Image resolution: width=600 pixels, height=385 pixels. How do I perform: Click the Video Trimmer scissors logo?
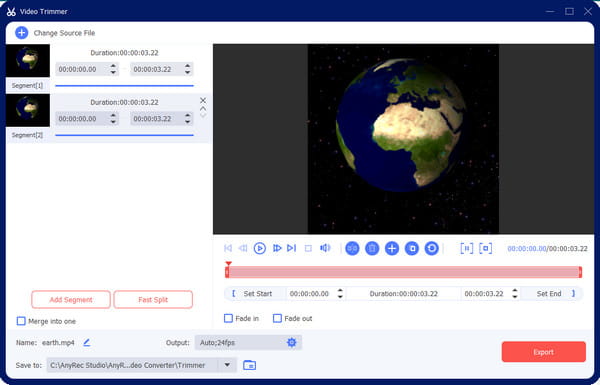11,11
